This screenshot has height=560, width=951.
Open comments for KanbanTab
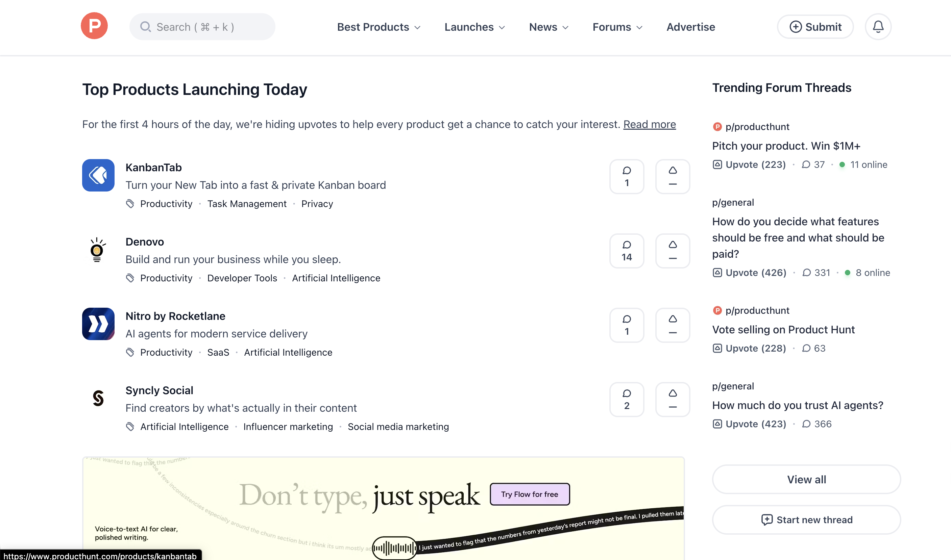627,177
